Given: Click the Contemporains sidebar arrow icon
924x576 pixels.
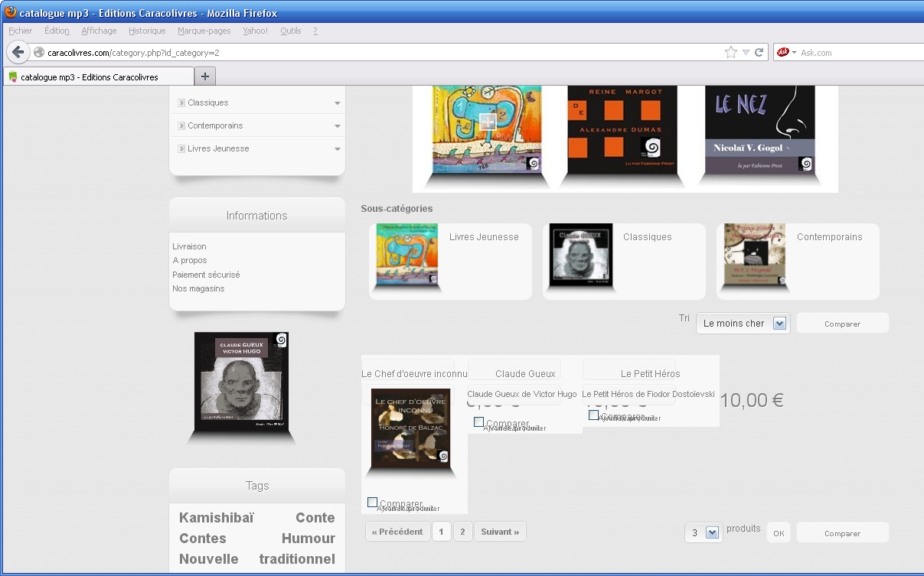Looking at the screenshot, I should [181, 125].
